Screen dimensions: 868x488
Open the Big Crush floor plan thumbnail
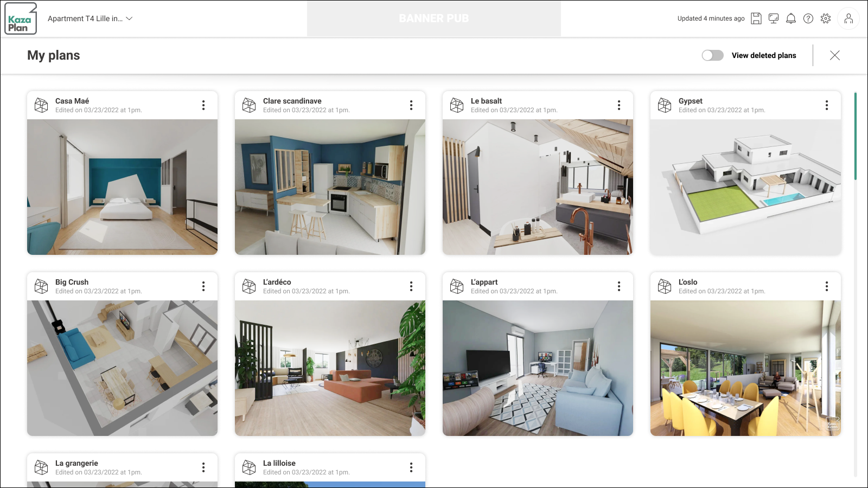point(122,368)
